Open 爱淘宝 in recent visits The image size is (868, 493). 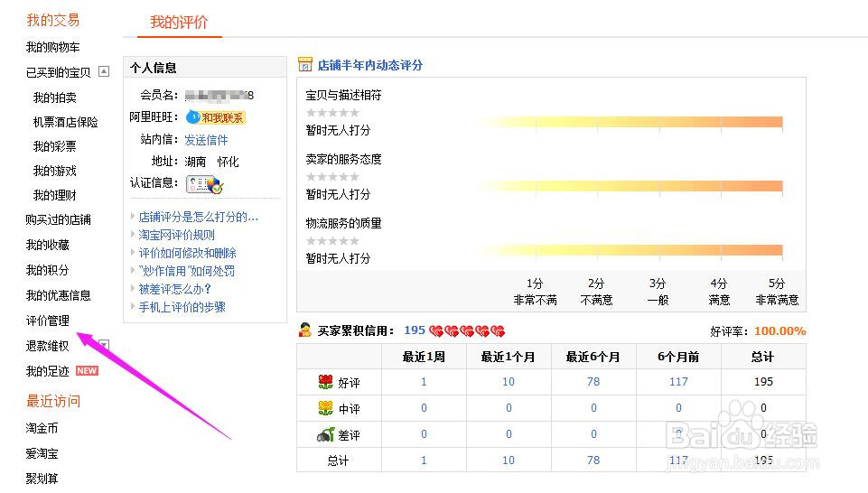point(42,453)
